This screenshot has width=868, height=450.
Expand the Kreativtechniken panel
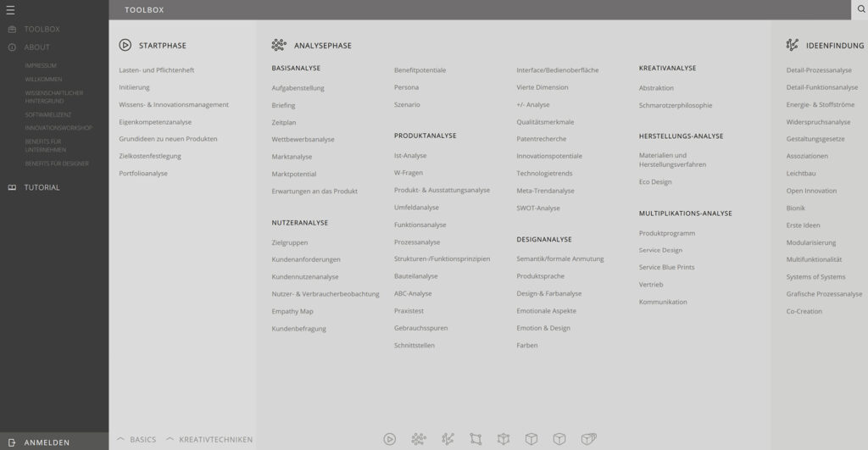[x=209, y=440]
